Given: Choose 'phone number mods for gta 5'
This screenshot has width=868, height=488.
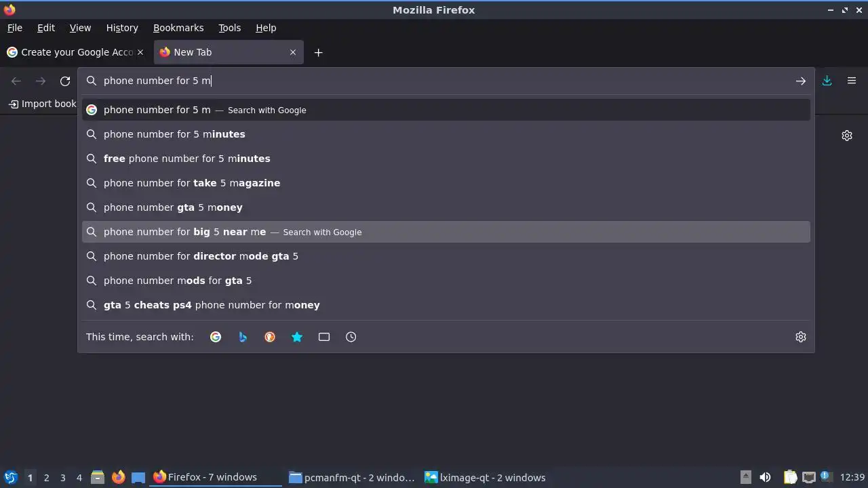Looking at the screenshot, I should tap(446, 281).
